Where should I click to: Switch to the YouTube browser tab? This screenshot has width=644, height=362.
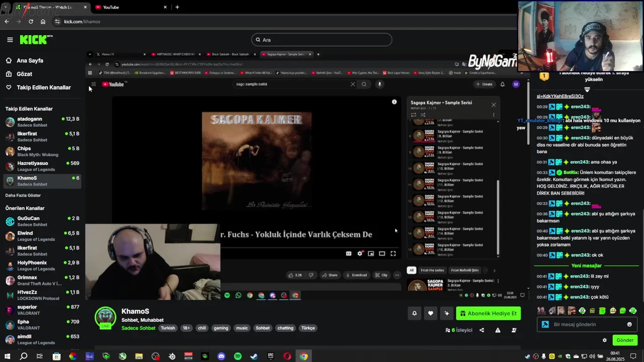pos(132,7)
